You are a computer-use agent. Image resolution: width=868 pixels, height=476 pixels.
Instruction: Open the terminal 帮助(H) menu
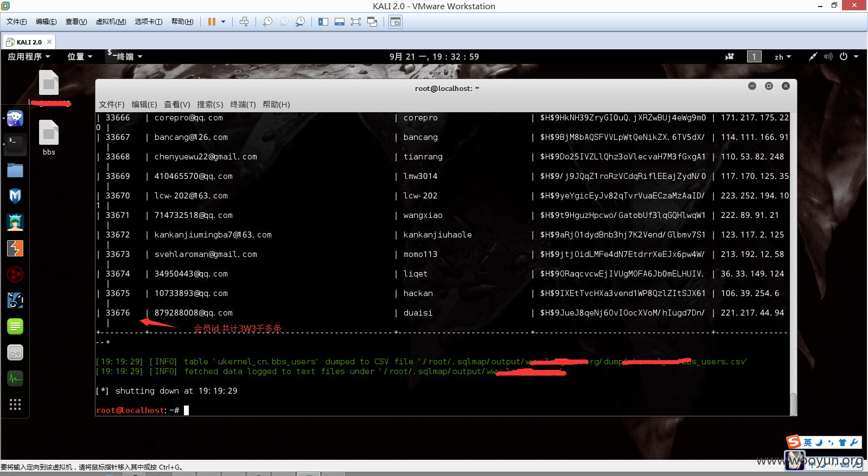pyautogui.click(x=276, y=105)
